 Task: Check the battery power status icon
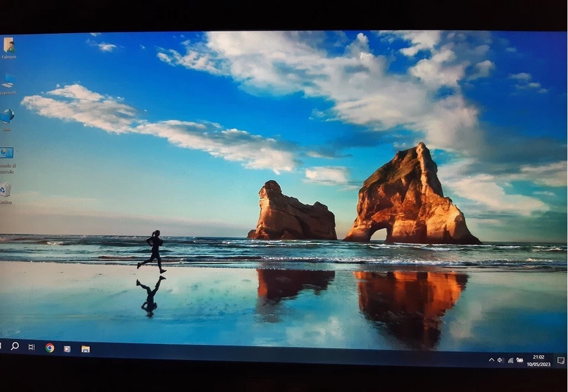point(520,360)
